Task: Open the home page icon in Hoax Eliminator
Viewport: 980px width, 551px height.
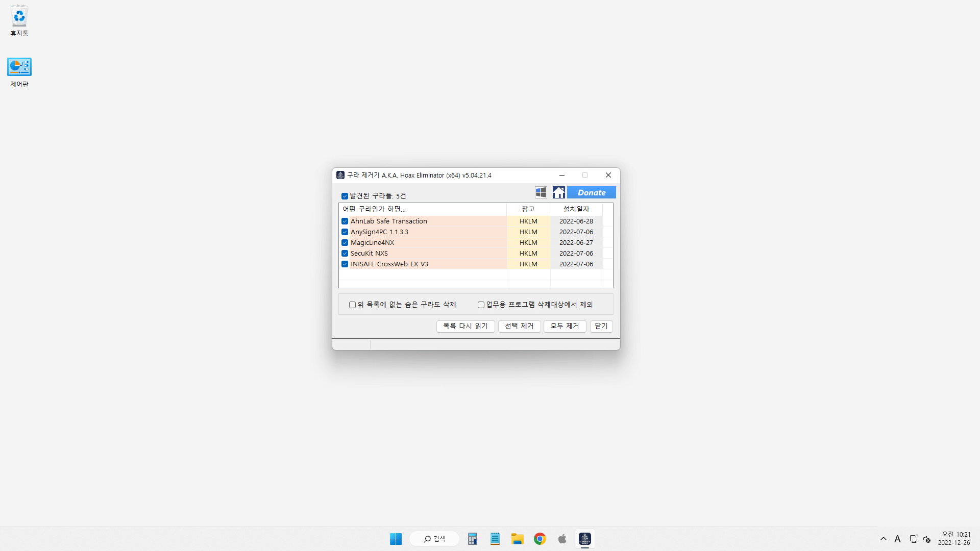Action: [559, 192]
